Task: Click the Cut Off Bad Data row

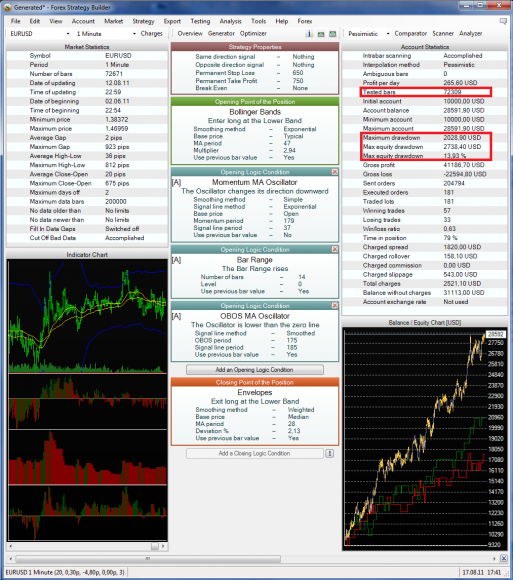Action: 87,238
